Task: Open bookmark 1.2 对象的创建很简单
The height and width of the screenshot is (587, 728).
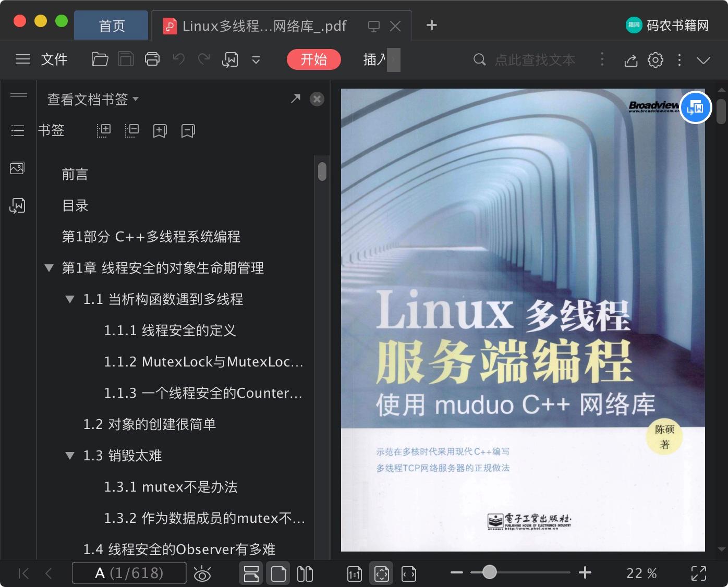Action: [150, 424]
